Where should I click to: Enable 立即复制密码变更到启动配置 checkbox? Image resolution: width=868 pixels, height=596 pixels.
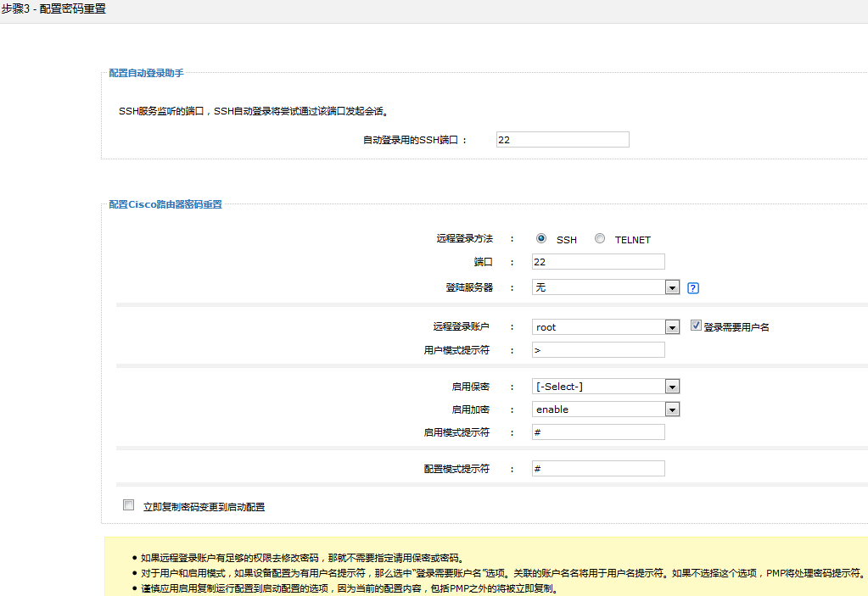[129, 505]
